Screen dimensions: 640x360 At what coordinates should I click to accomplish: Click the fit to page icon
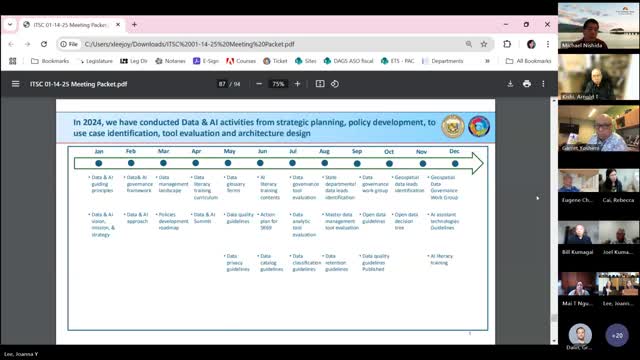(x=320, y=84)
